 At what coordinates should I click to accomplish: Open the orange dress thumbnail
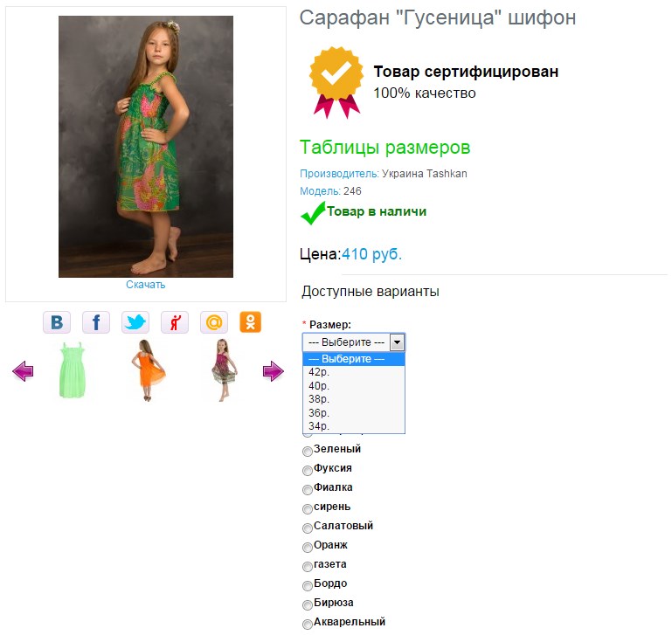point(147,370)
